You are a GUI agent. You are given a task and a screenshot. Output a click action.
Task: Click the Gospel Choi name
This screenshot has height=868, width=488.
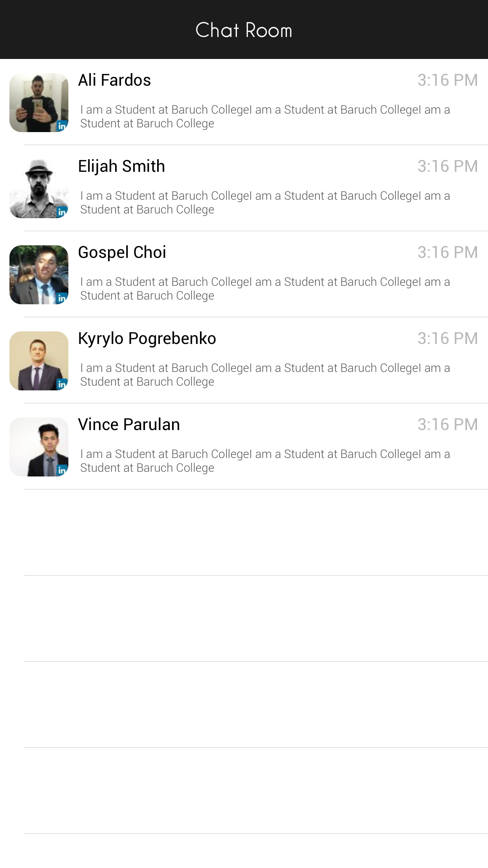pyautogui.click(x=122, y=252)
